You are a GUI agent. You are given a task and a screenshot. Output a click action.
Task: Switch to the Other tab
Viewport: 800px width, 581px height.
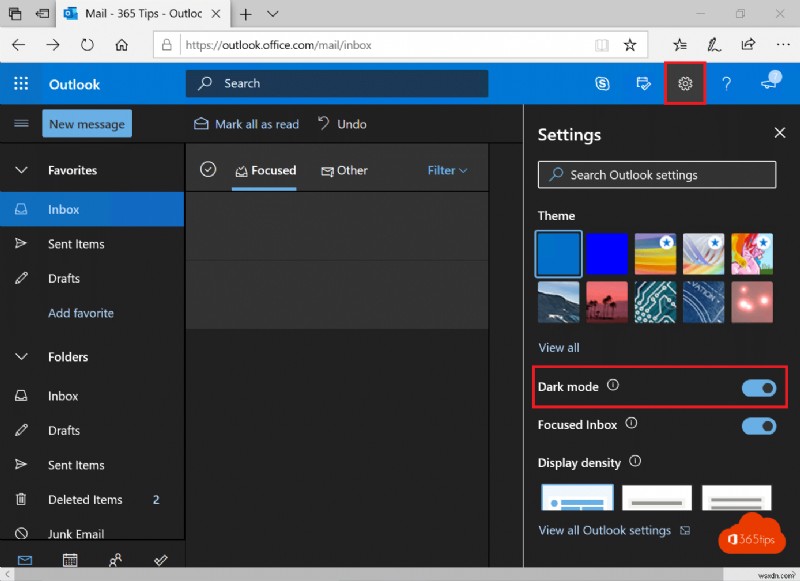(x=344, y=170)
